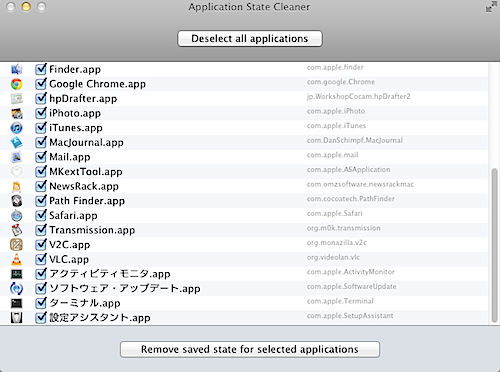Uncheck the VLC.app checkbox

coord(41,259)
